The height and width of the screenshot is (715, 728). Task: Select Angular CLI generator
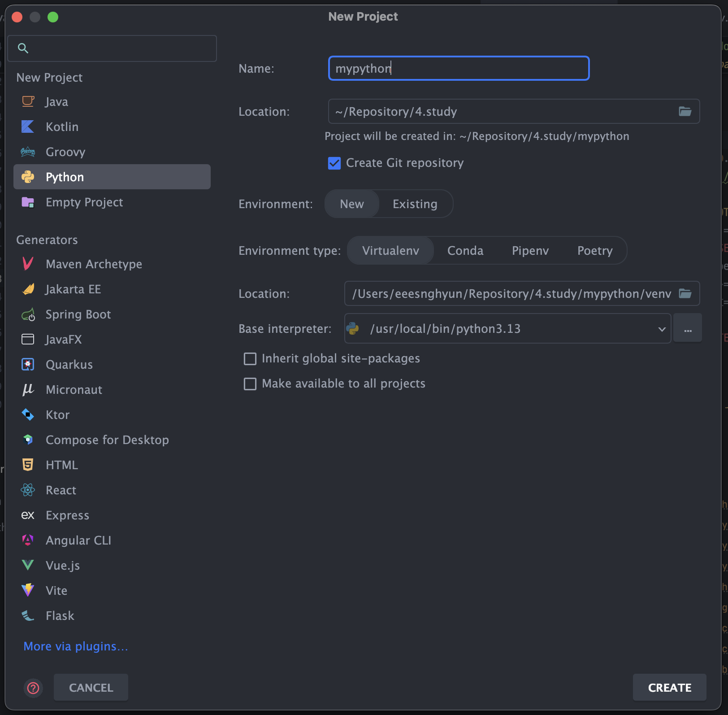coord(112,540)
